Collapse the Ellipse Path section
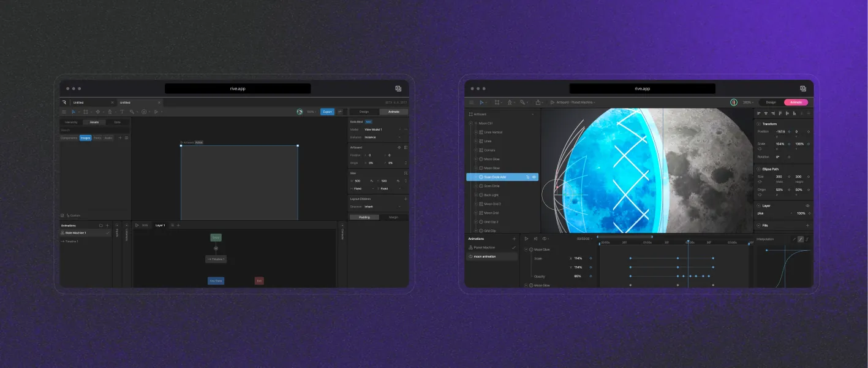 click(758, 169)
